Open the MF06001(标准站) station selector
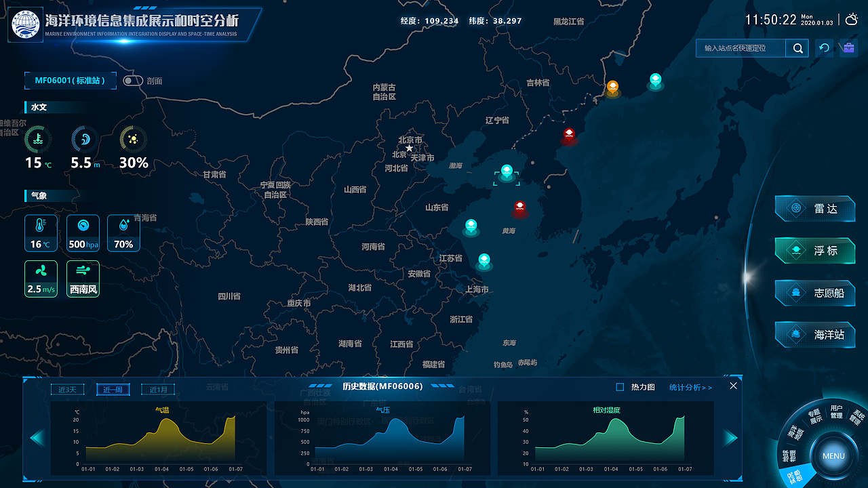The height and width of the screenshot is (488, 868). pos(71,80)
